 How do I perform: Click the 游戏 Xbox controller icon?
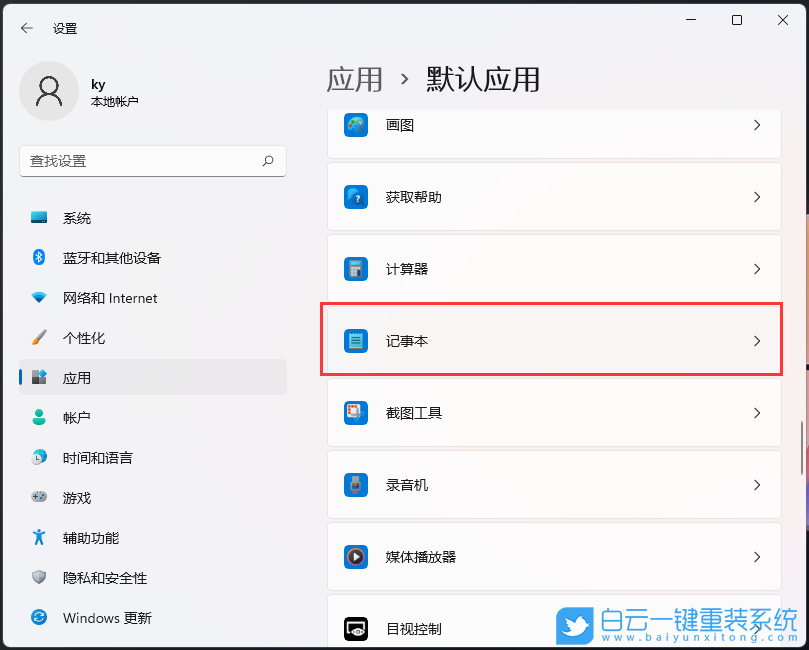pyautogui.click(x=39, y=497)
